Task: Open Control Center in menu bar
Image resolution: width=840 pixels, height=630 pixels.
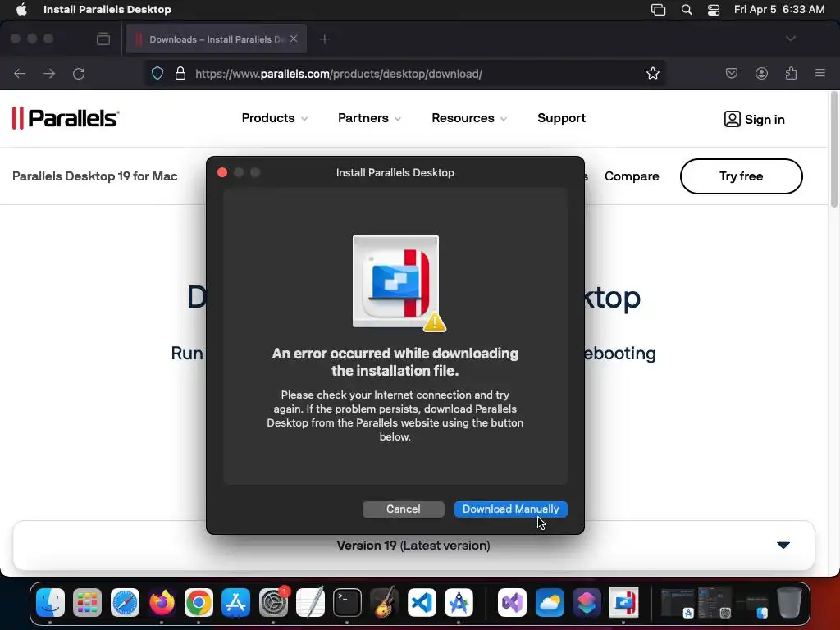Action: (x=714, y=9)
